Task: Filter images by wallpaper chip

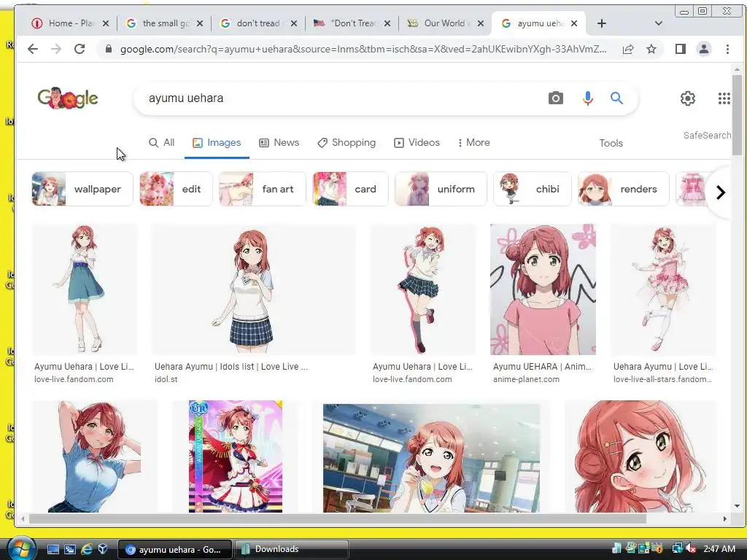Action: [x=82, y=189]
